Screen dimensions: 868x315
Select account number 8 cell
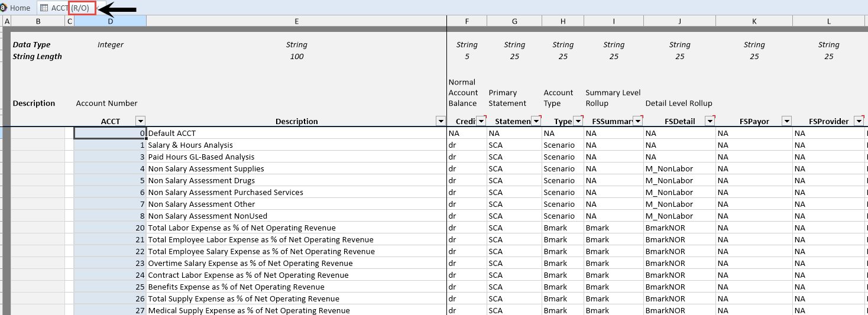click(x=111, y=216)
